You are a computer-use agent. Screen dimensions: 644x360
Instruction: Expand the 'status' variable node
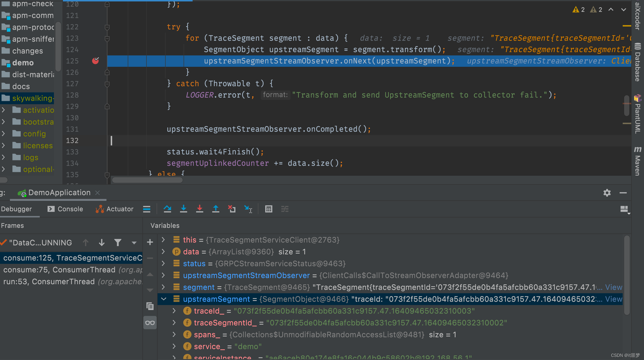[x=163, y=263]
